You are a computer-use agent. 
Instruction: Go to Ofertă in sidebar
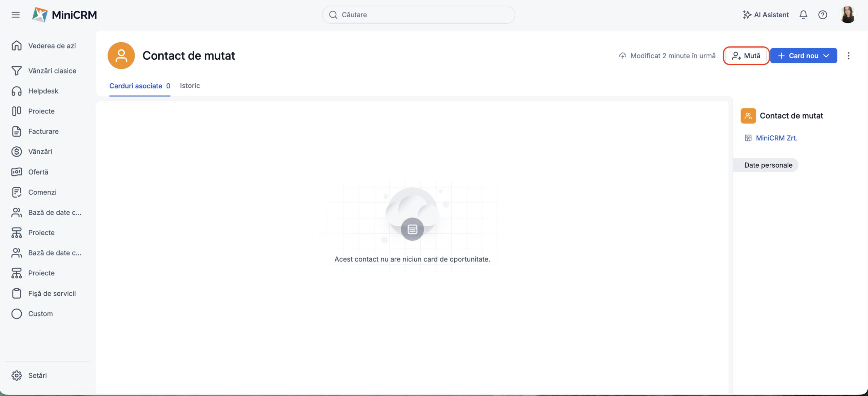click(38, 172)
